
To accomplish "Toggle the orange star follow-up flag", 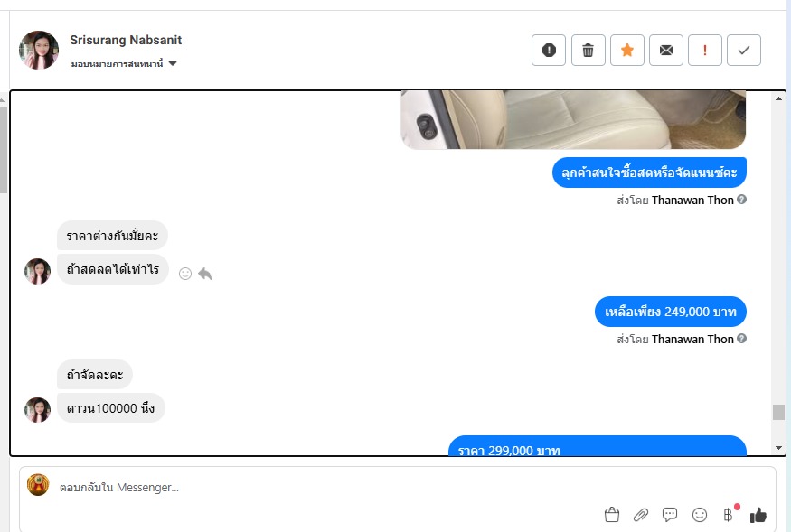I will [x=627, y=50].
